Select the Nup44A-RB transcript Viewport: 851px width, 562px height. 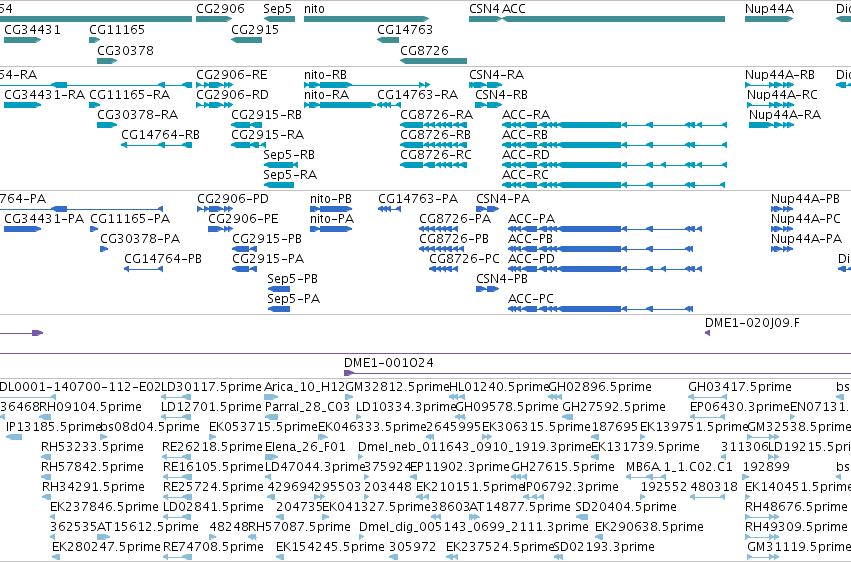(x=769, y=85)
